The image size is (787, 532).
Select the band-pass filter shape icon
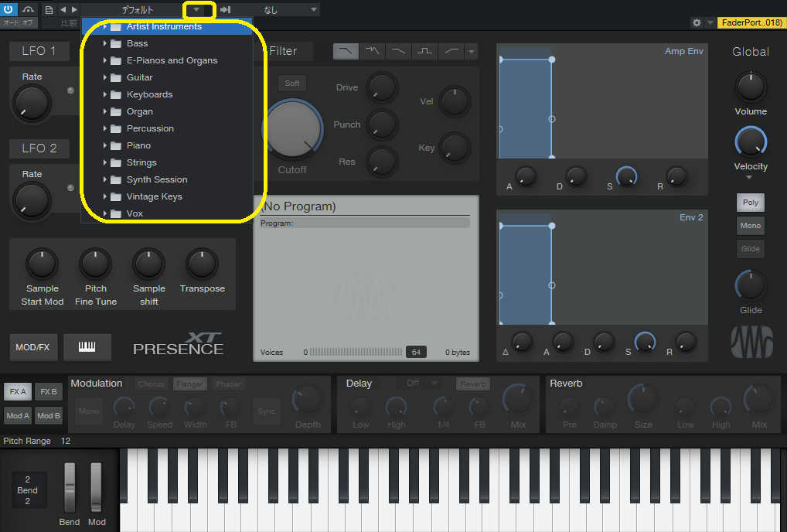(424, 51)
